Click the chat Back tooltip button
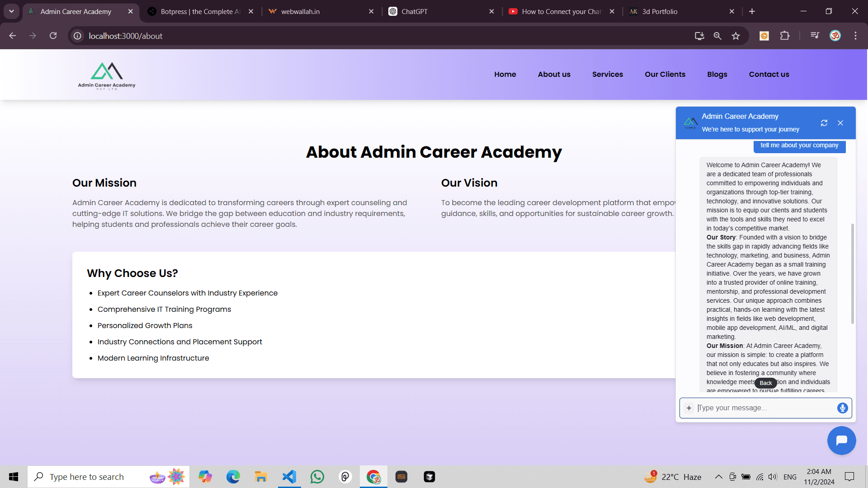Viewport: 868px width, 488px height. coord(766,383)
